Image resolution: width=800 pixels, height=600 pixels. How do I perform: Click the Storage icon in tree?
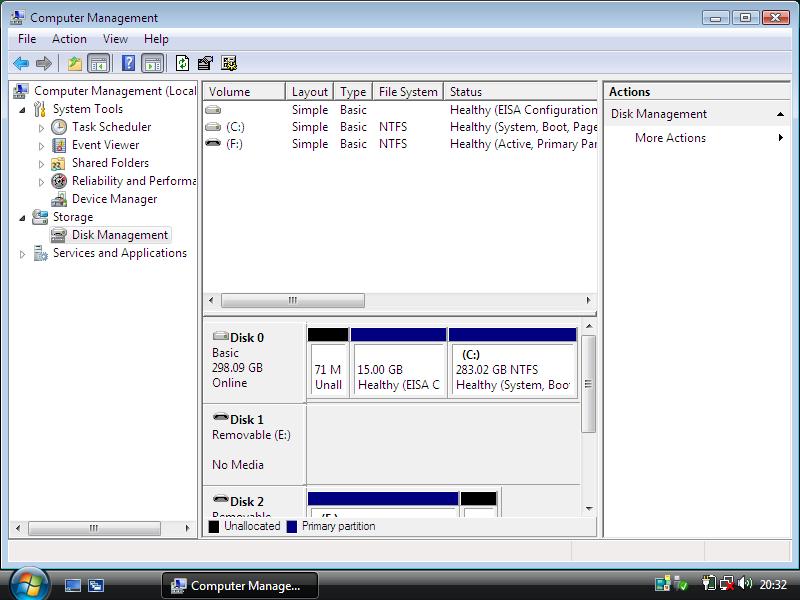(x=40, y=217)
